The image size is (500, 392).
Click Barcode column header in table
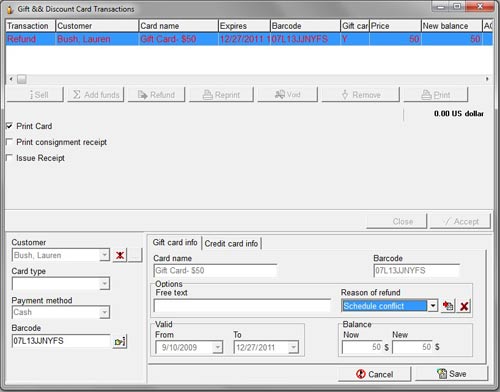(305, 26)
